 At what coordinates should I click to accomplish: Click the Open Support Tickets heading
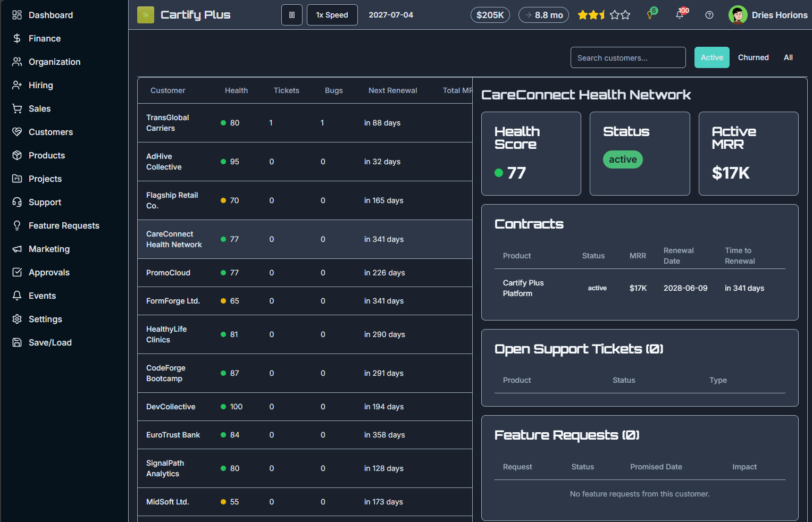(579, 349)
